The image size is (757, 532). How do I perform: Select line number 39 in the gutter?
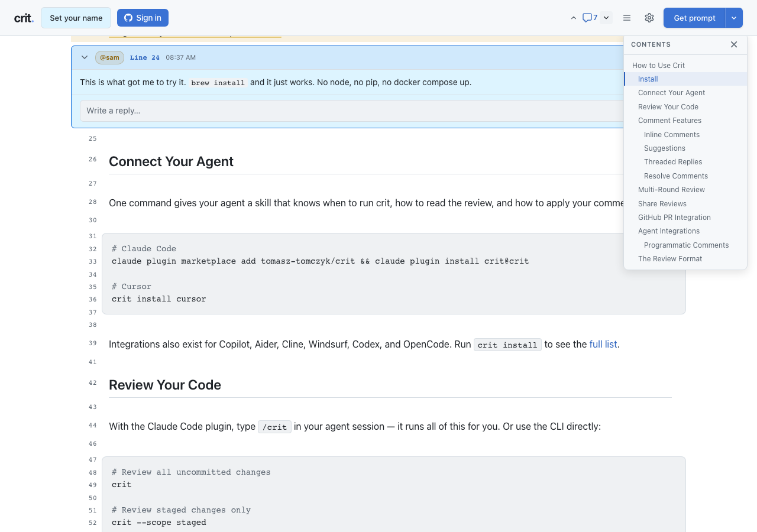93,343
